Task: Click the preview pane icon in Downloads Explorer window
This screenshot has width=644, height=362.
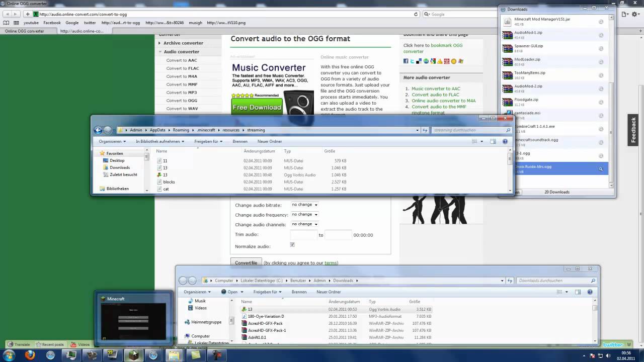Action: tap(578, 292)
